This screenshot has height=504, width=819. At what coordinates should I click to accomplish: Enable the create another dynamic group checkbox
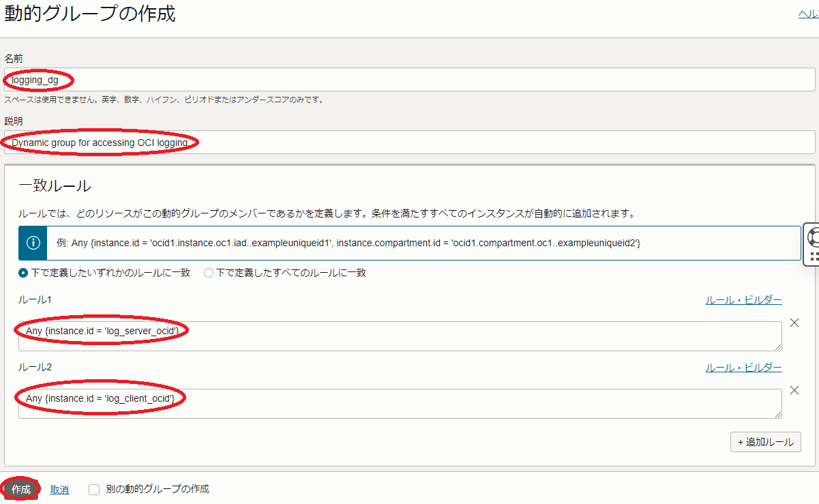[x=94, y=490]
